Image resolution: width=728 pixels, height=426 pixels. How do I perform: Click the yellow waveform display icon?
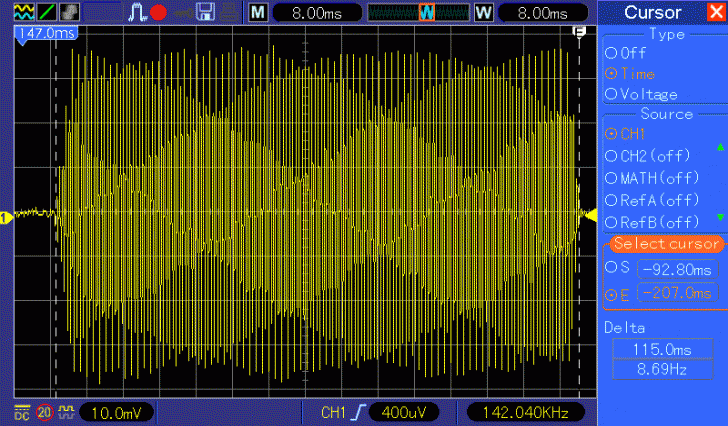[20, 12]
